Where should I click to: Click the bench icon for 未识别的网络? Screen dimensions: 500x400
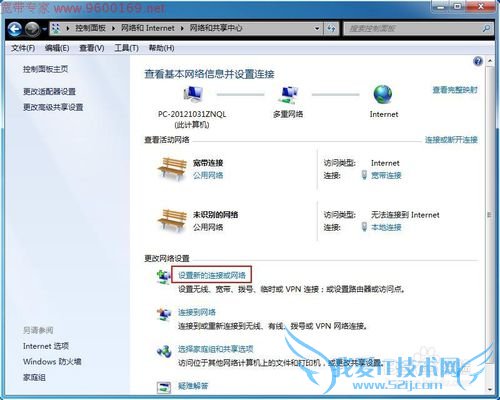(172, 220)
